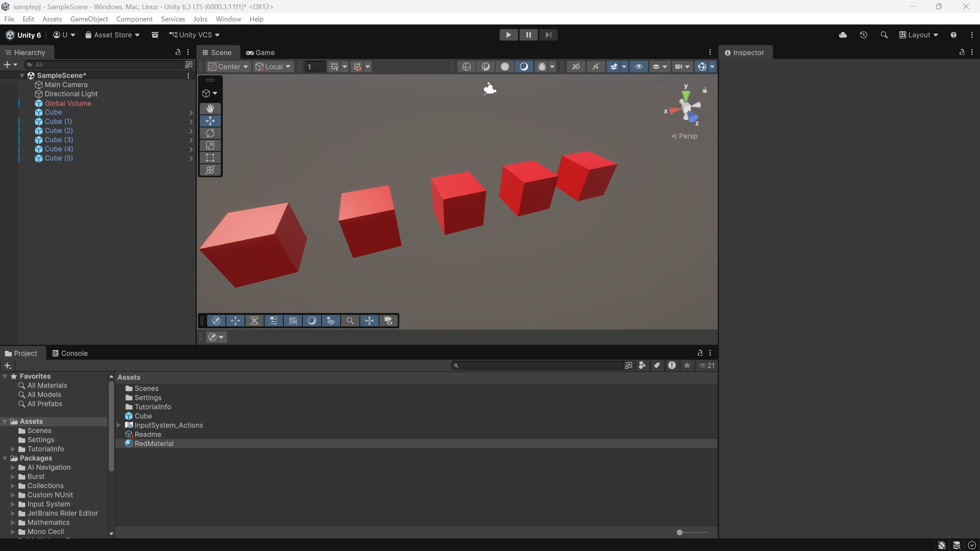Open the Center pivot dropdown

point(229,67)
